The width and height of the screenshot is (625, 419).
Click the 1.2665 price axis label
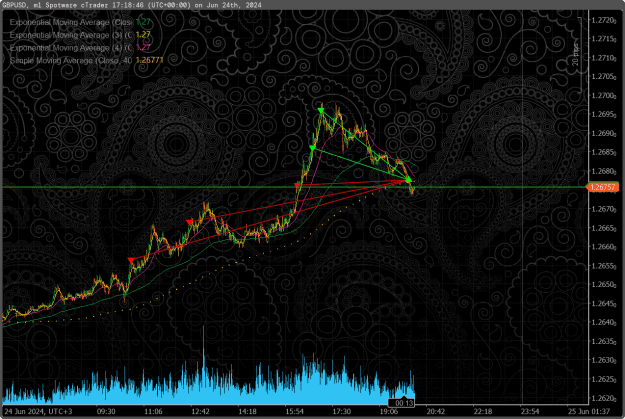603,228
